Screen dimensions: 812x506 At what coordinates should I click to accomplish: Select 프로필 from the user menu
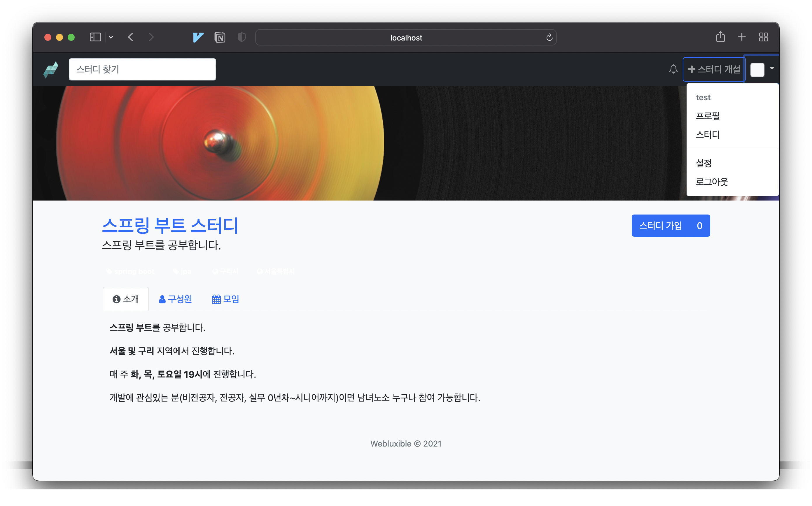(708, 116)
